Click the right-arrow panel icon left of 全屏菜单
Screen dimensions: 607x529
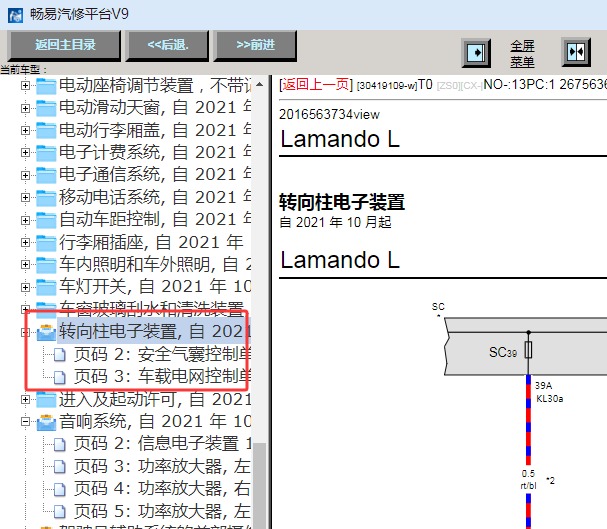(476, 52)
